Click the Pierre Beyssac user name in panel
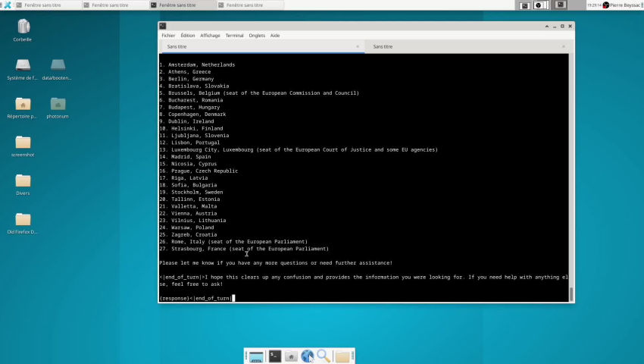The height and width of the screenshot is (364, 644). [625, 5]
